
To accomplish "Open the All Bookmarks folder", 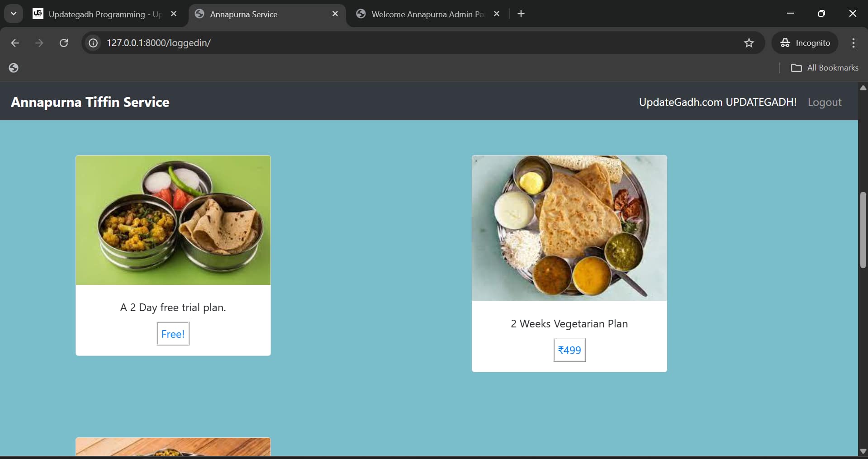I will pos(825,68).
